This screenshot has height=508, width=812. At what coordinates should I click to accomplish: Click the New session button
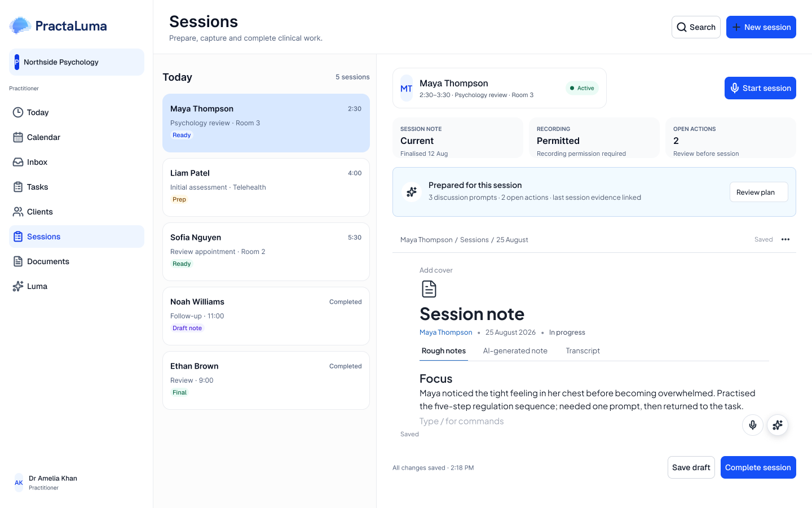click(761, 27)
